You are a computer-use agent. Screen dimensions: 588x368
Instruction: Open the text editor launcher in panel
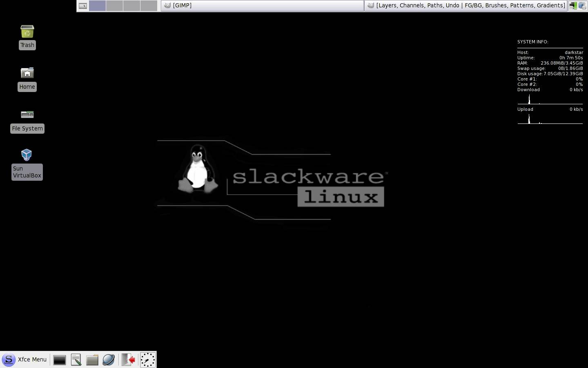click(x=76, y=360)
